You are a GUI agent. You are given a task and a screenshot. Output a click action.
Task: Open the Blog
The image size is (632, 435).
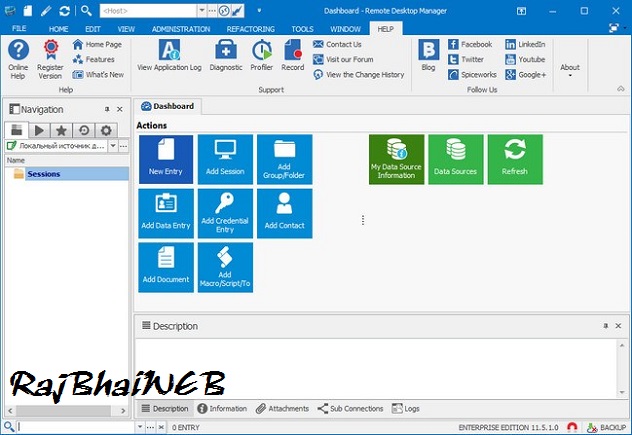428,56
